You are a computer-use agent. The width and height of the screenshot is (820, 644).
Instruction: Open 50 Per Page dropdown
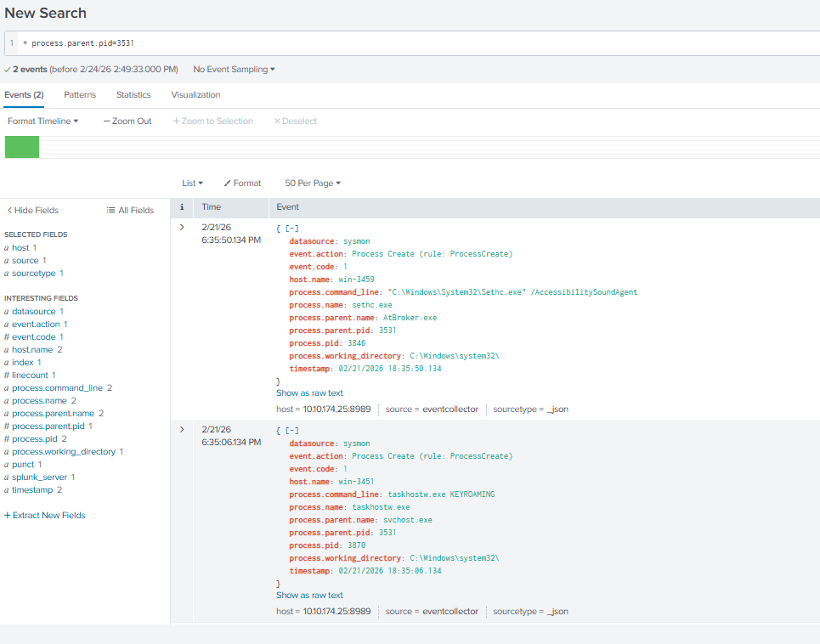click(312, 183)
